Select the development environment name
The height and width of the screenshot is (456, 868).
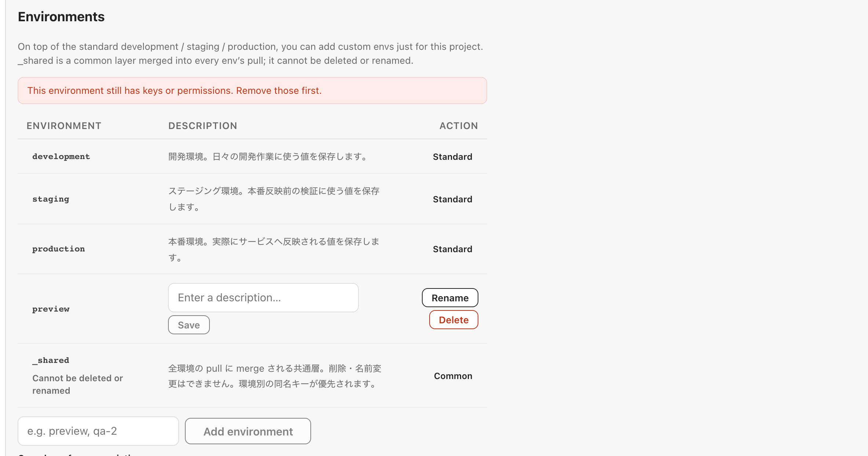click(x=61, y=157)
